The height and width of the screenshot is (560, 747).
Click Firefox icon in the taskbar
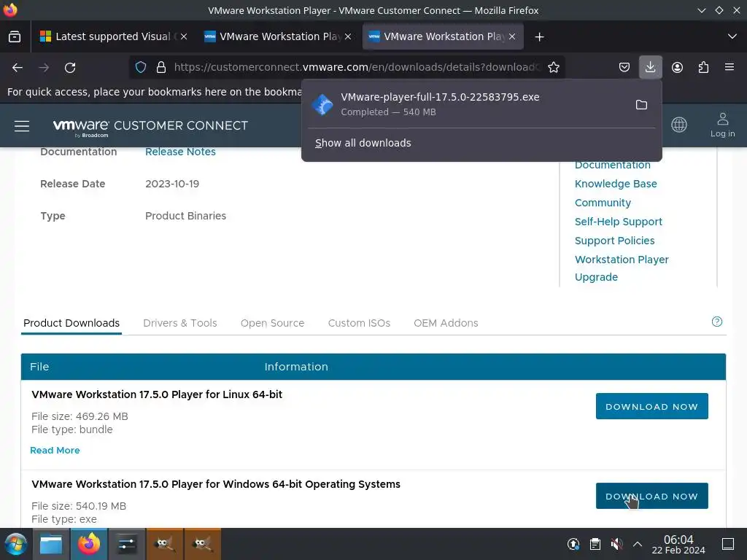pos(89,544)
